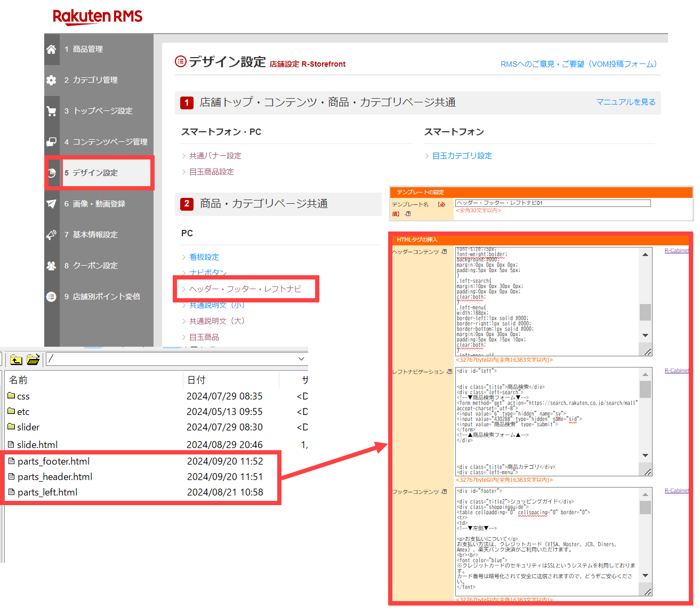
Task: Click the gear icon beside カテゴリ管理
Action: pos(51,80)
